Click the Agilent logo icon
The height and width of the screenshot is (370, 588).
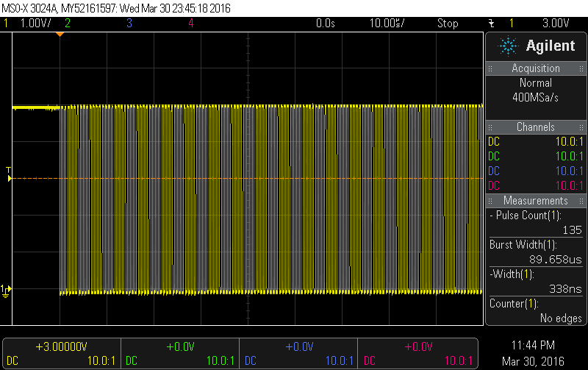point(508,46)
